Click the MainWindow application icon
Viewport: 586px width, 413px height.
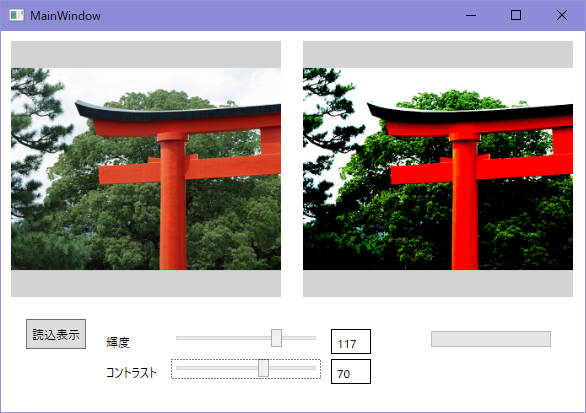coord(16,15)
